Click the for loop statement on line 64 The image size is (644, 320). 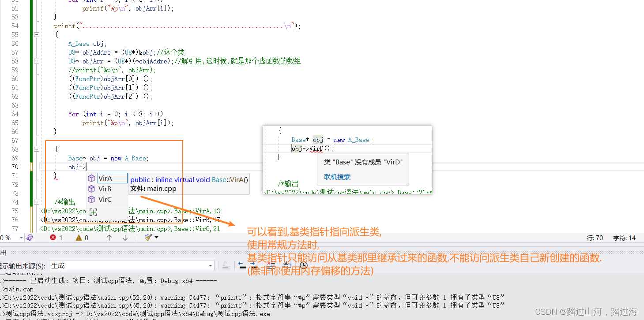click(116, 114)
